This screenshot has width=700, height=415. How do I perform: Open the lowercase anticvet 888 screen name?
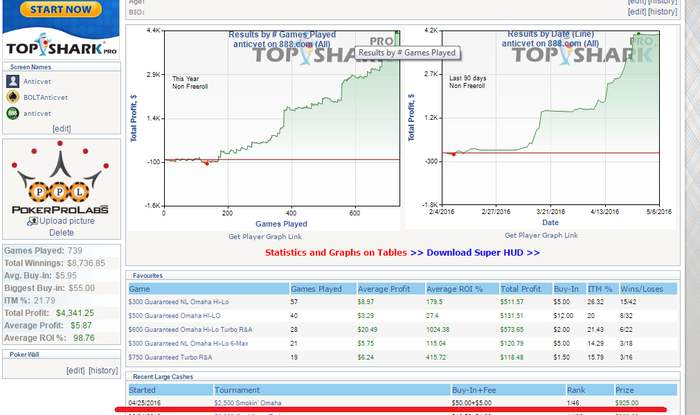(x=37, y=113)
